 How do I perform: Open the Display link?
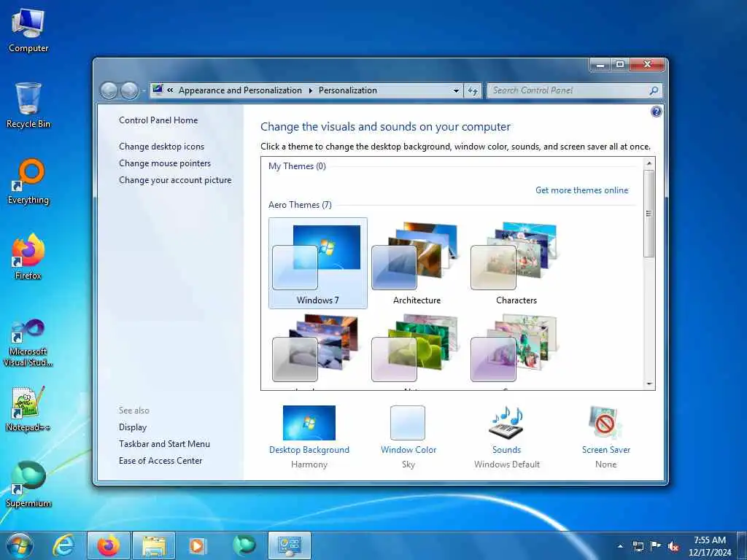tap(133, 427)
